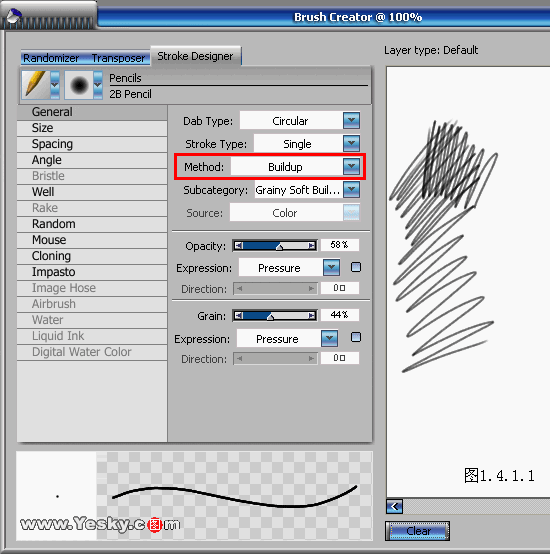Viewport: 550px width, 554px height.
Task: Expand the Method Buildup dropdown
Action: point(351,166)
